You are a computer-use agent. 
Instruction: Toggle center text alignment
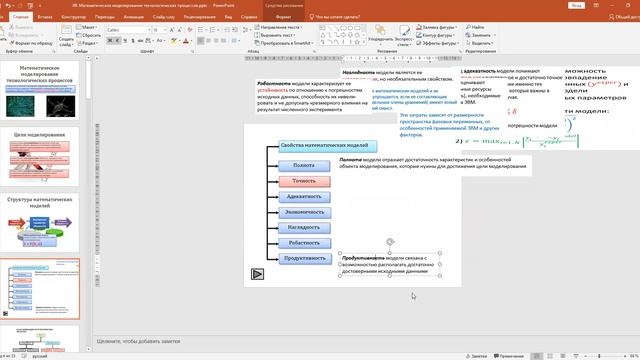click(209, 40)
